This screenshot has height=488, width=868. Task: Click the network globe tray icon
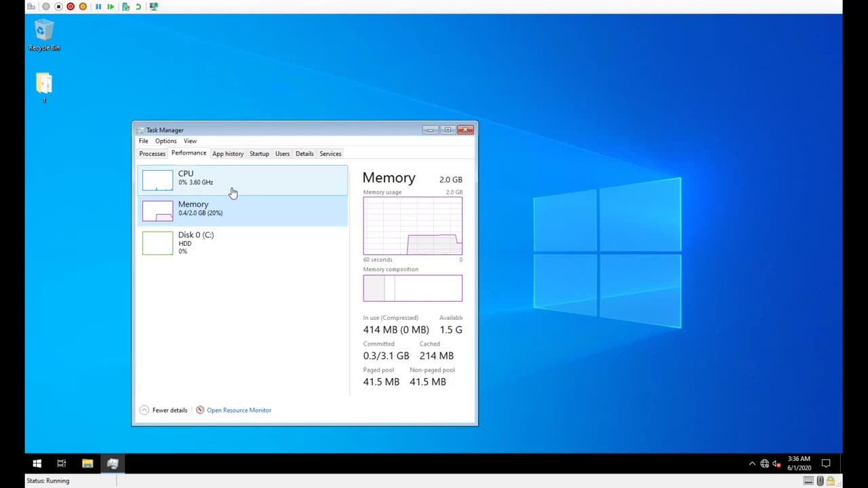[x=764, y=464]
